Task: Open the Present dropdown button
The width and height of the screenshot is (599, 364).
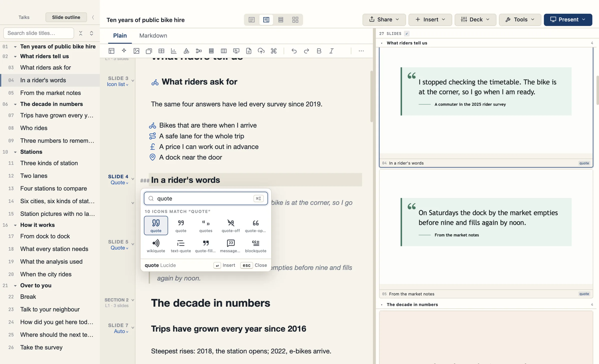Action: [568, 20]
